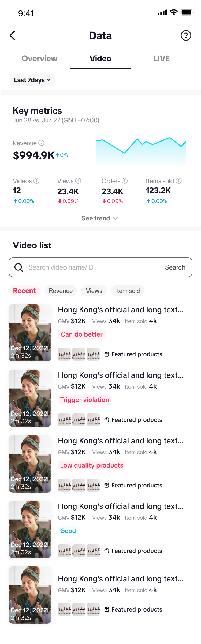201x644 pixels.
Task: Open help via question mark icon
Action: (186, 35)
